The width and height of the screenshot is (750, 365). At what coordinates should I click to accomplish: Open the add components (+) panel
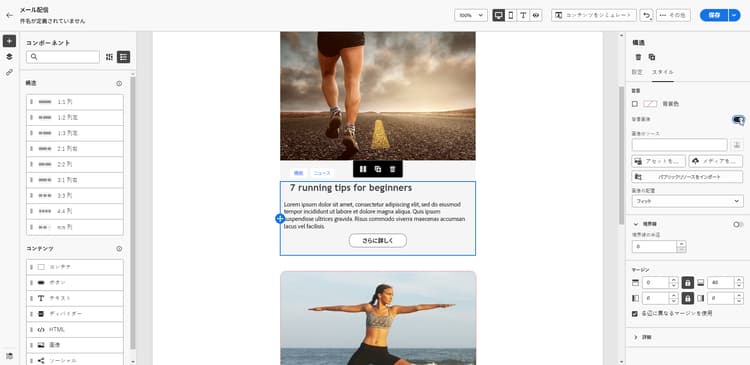[x=9, y=41]
